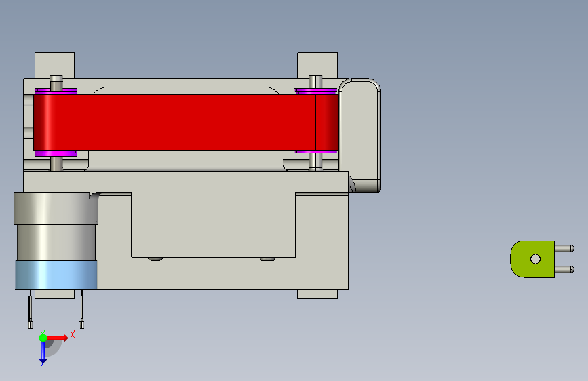
Task: Select the magenta flange above the left roller
Action: (x=56, y=91)
